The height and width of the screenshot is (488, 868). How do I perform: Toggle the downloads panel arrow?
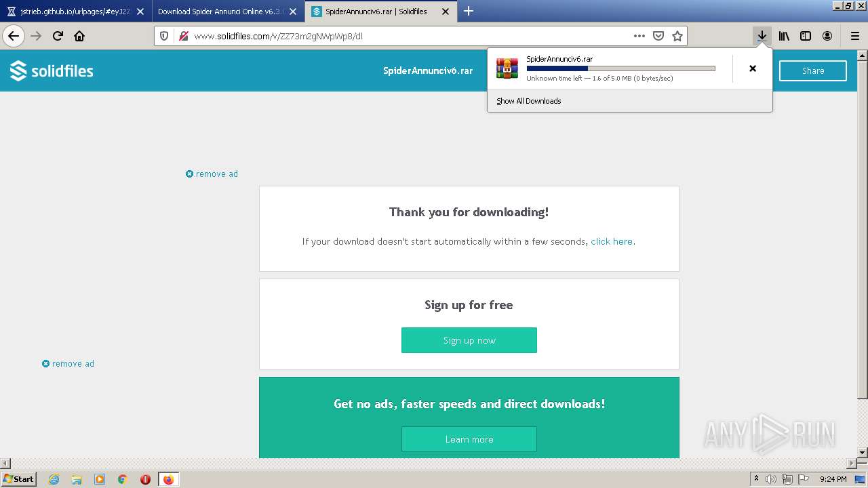[762, 36]
